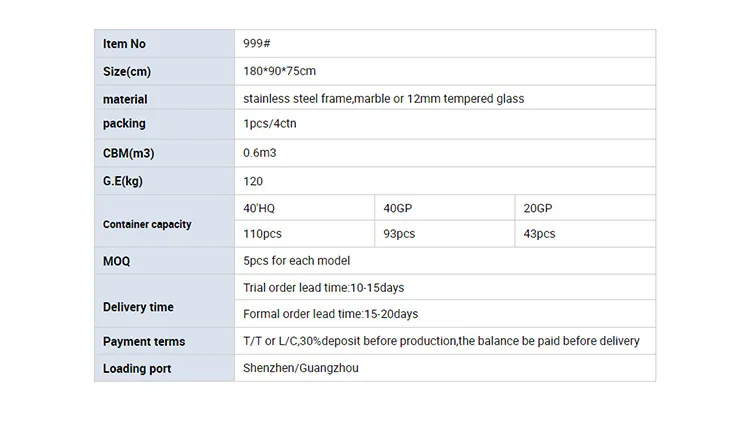
Task: Click the "Item No" header cell
Action: 125,44
